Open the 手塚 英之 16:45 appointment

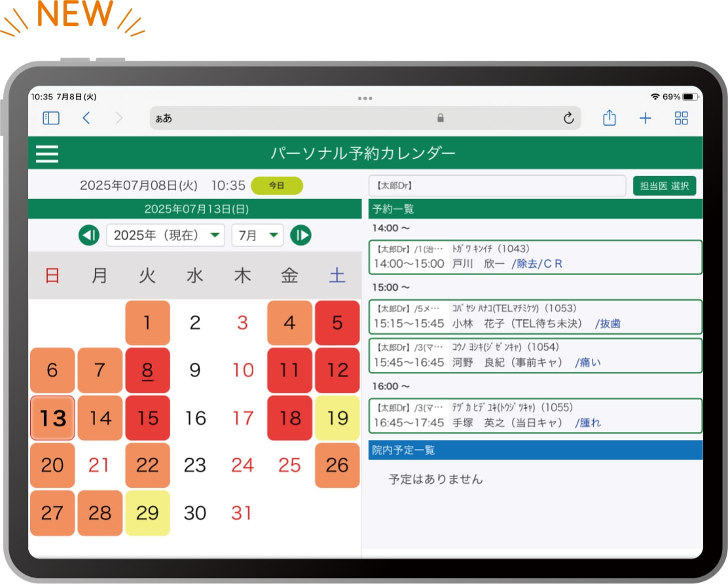point(535,416)
